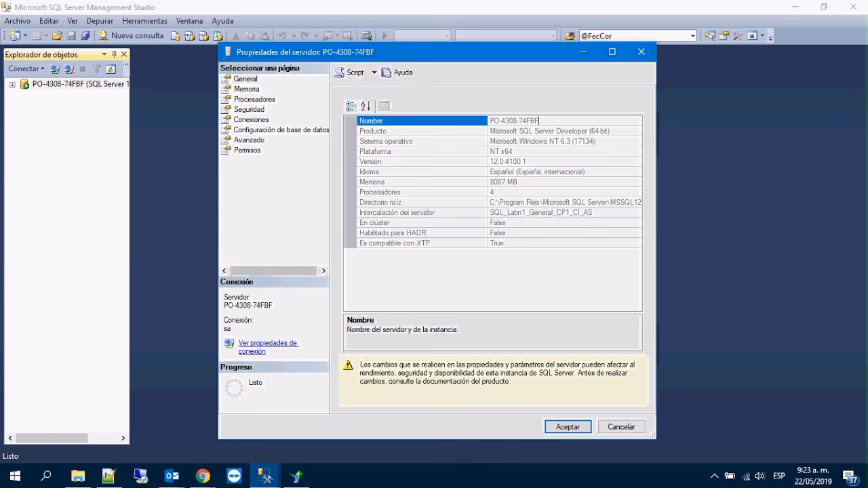Click the Database Engine Query icon
Screen dimensions: 868x488
pyautogui.click(x=176, y=36)
